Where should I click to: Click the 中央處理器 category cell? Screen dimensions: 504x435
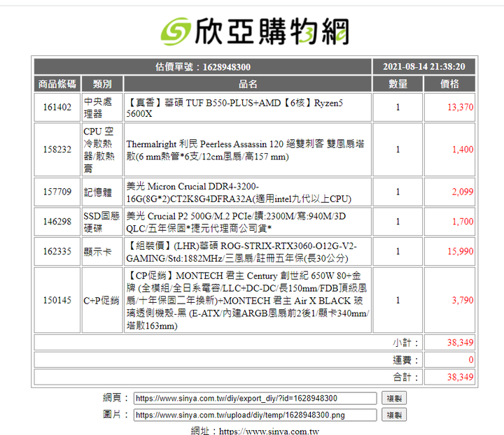tap(102, 108)
